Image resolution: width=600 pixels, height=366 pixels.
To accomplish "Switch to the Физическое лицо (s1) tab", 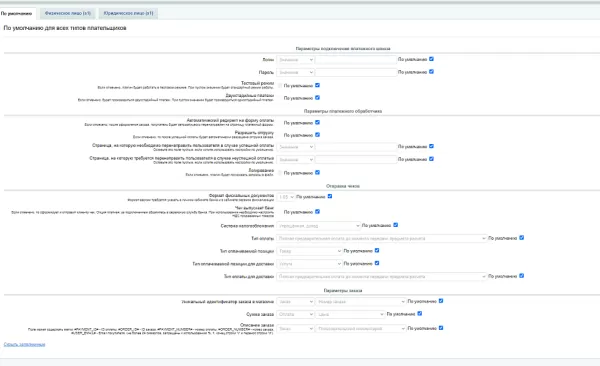I will (68, 13).
